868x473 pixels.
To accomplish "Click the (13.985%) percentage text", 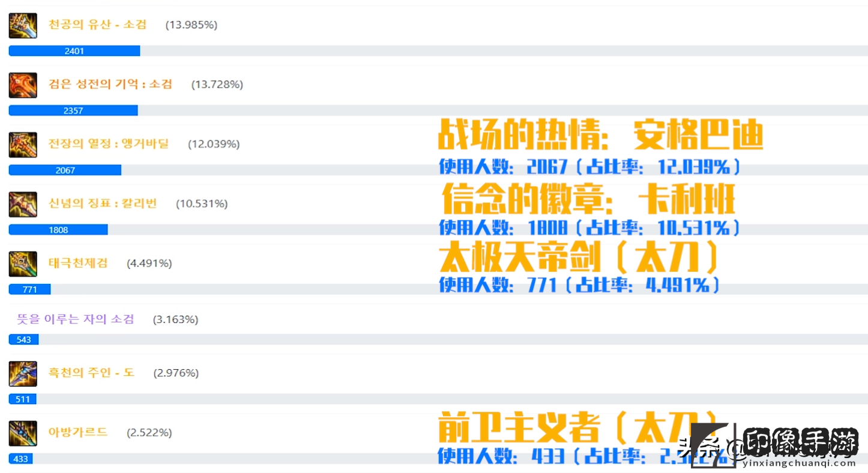I will tap(191, 25).
